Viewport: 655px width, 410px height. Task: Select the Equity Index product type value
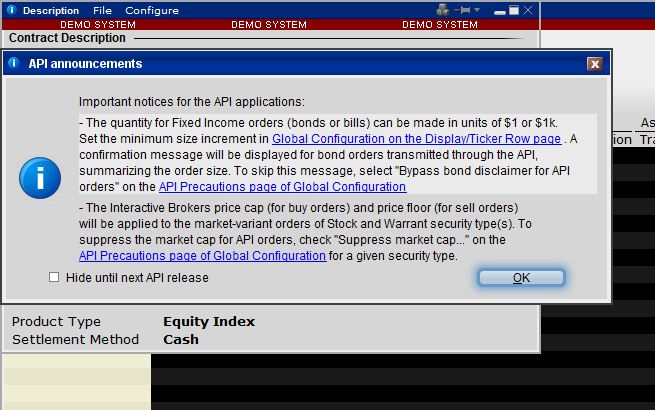209,321
